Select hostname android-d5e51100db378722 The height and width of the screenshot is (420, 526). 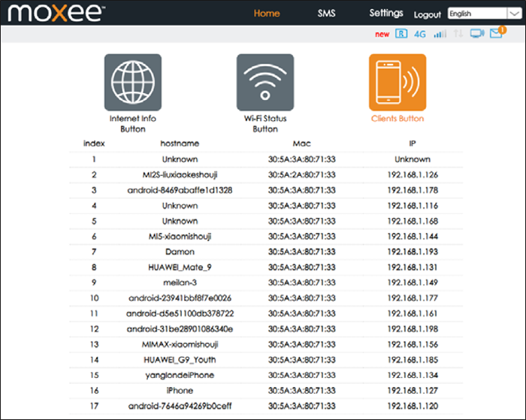click(180, 313)
